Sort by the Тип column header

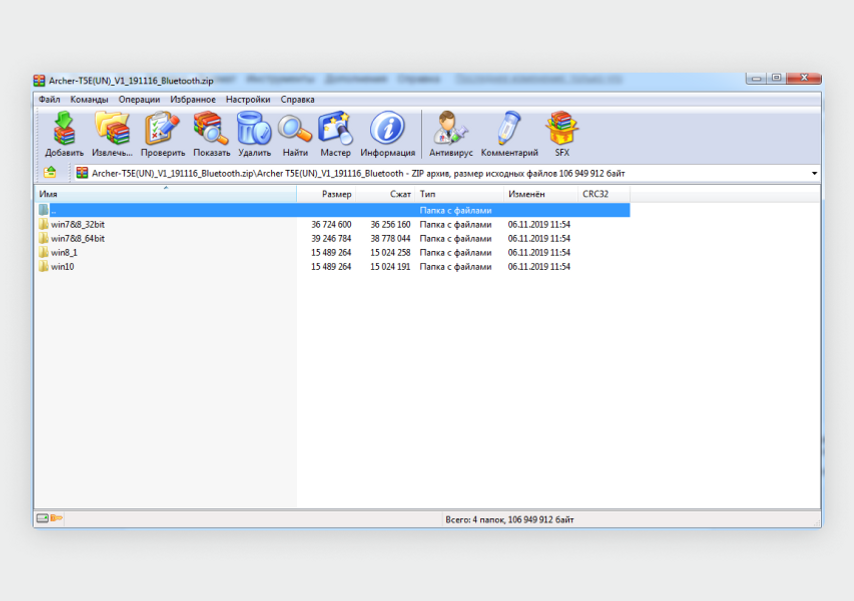[459, 194]
